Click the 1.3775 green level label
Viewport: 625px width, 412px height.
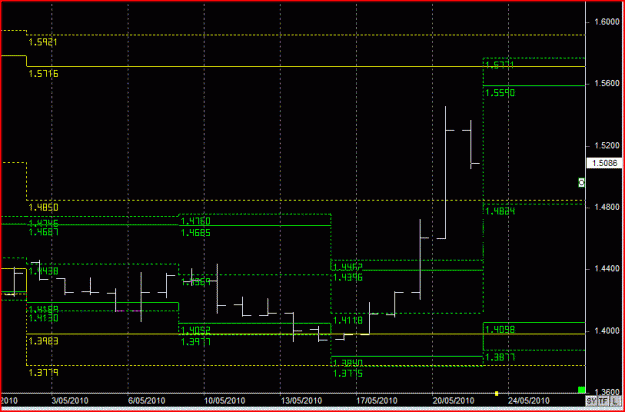(348, 374)
